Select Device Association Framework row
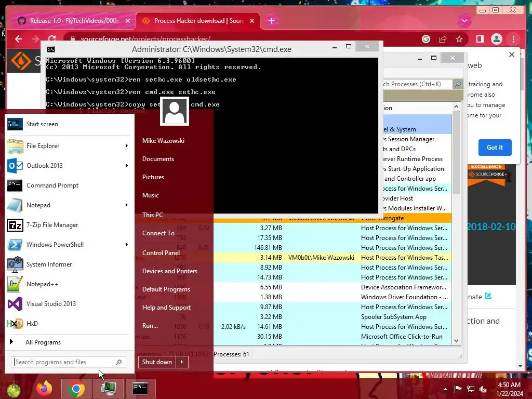The image size is (532, 399). coord(332,287)
